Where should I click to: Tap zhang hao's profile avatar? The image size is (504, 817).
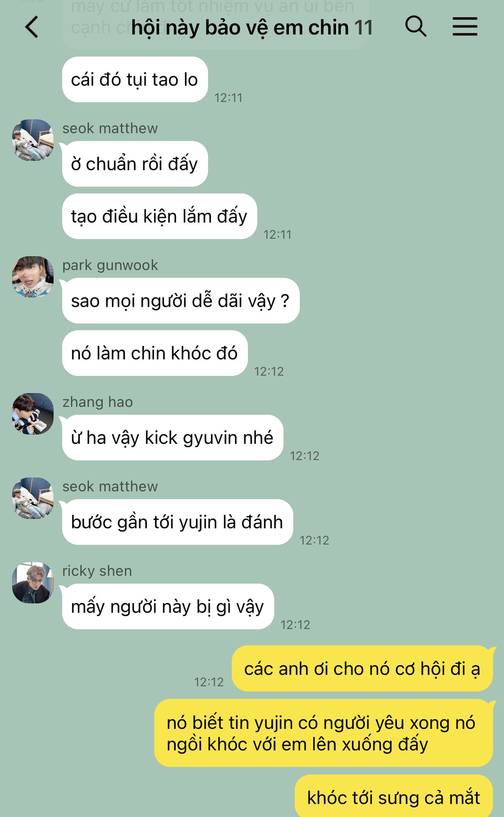[x=33, y=414]
